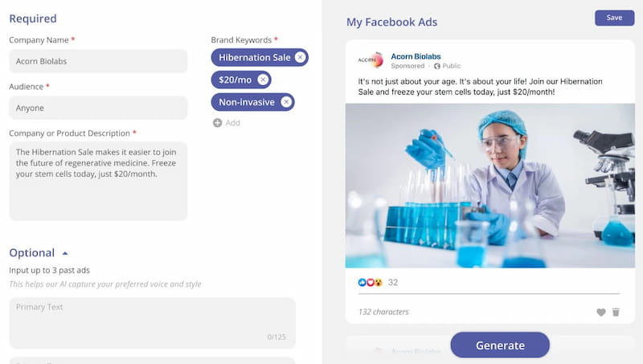Remove the Non-invasive keyword tag
The image size is (643, 364).
(x=286, y=102)
